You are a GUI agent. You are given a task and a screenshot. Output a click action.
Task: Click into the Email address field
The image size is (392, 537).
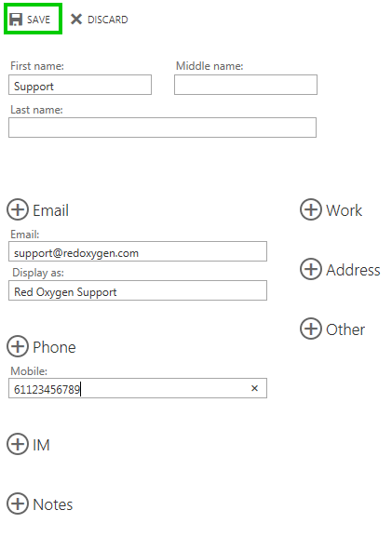tap(138, 251)
